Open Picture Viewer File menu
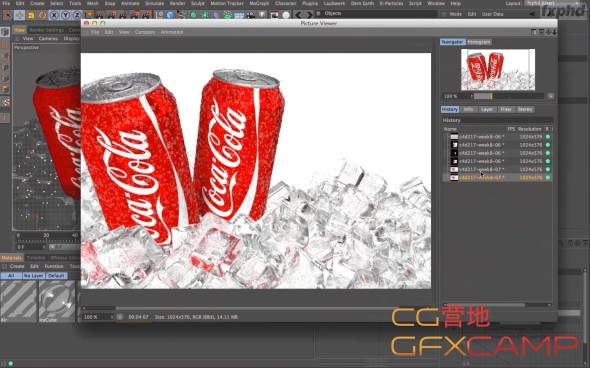The height and width of the screenshot is (368, 590). point(95,32)
